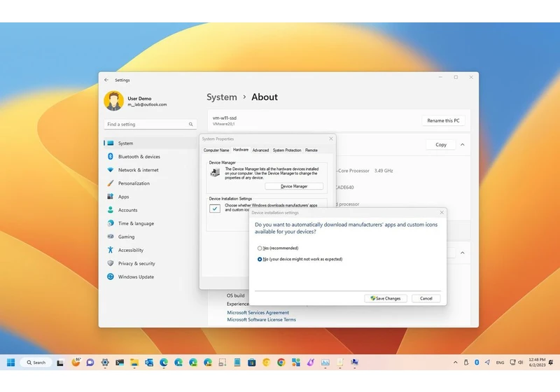The width and height of the screenshot is (560, 392).
Task: Switch to the Computer Name tab
Action: coord(216,150)
